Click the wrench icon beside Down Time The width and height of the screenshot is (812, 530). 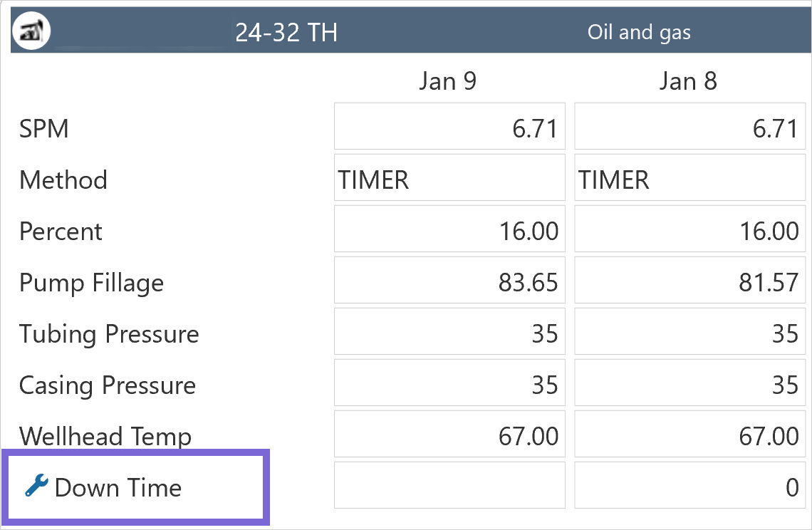pos(36,487)
